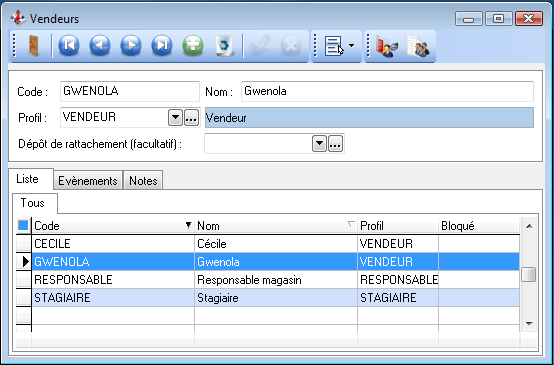Viewport: 554px width, 365px height.
Task: Click ellipsis button beside Profil
Action: (191, 118)
